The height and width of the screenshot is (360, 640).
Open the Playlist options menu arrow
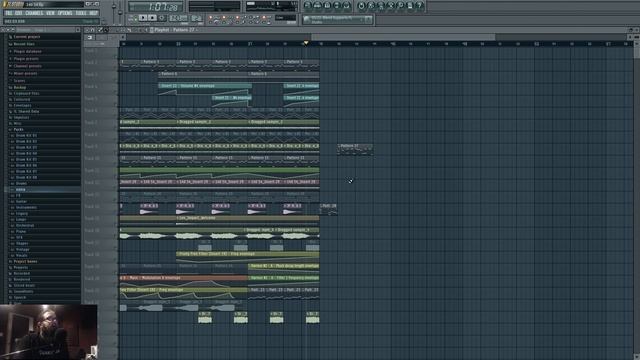click(x=87, y=30)
